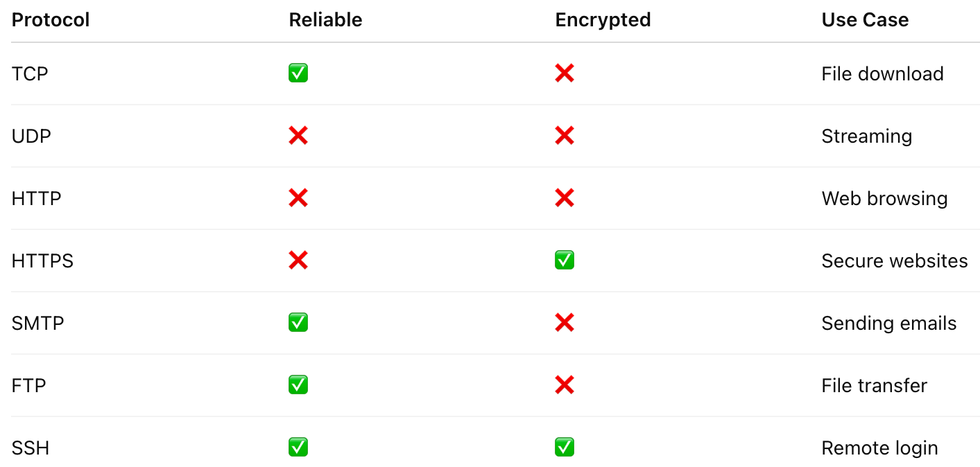The height and width of the screenshot is (467, 980).
Task: Click the green check in SSH Reliable cell
Action: coord(298,448)
